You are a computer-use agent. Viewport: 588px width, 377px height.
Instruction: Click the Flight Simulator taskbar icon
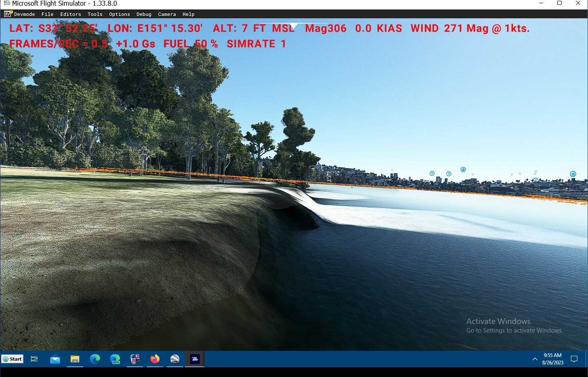tap(195, 359)
